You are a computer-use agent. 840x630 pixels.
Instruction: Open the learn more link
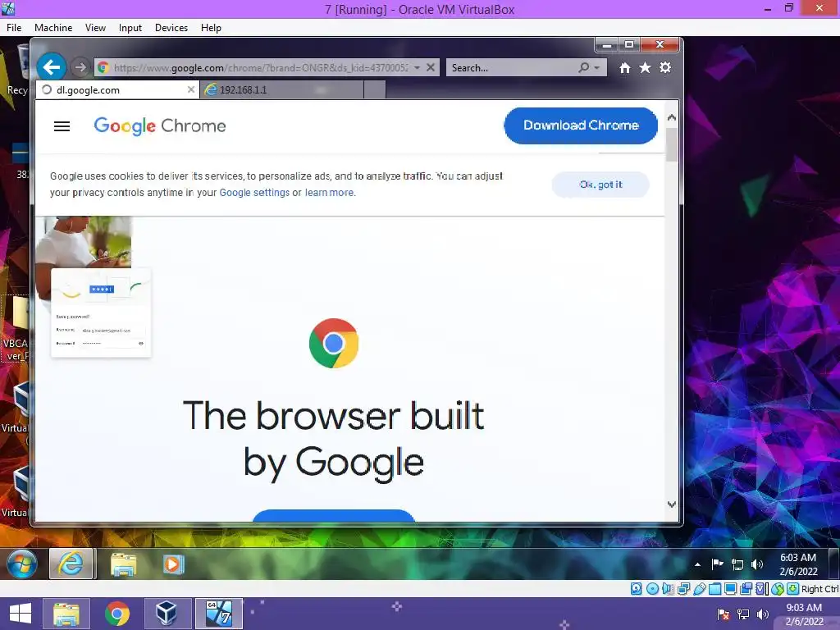coord(329,193)
